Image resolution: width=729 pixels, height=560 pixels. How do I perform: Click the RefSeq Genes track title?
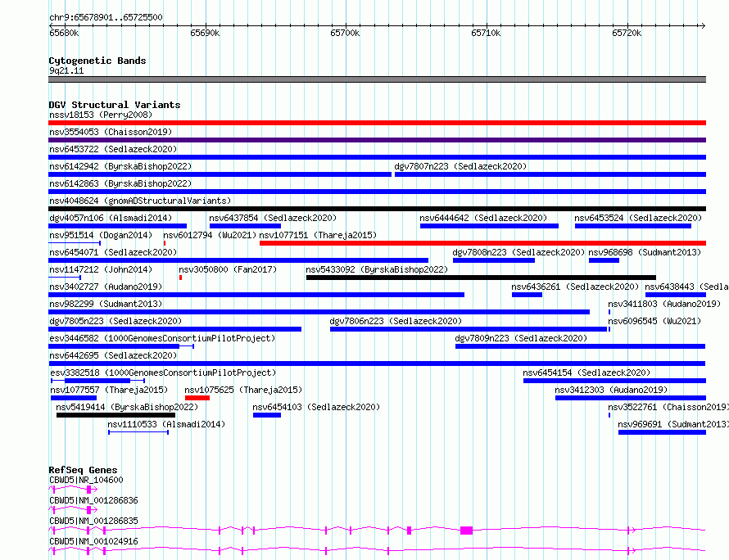click(83, 470)
